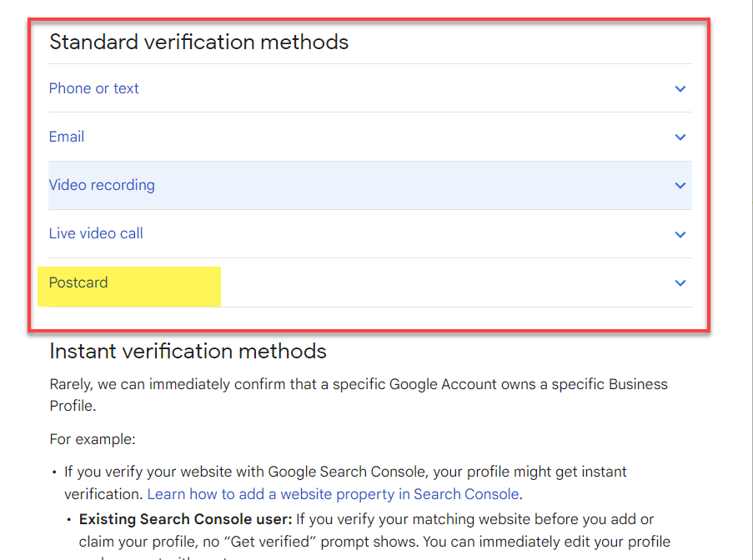
Task: Open the Email verification method
Action: pyautogui.click(x=67, y=137)
